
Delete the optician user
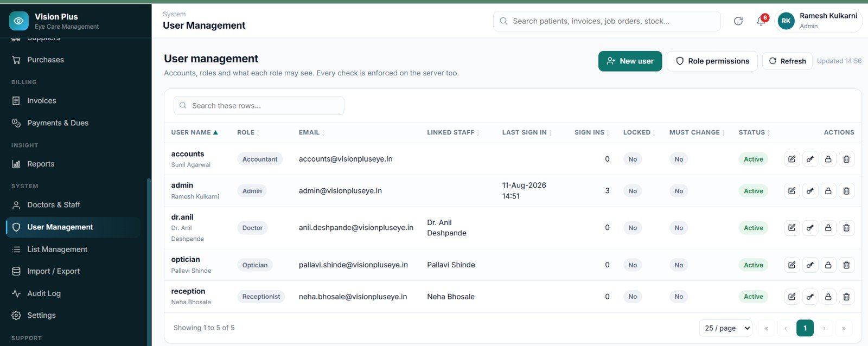[846, 265]
